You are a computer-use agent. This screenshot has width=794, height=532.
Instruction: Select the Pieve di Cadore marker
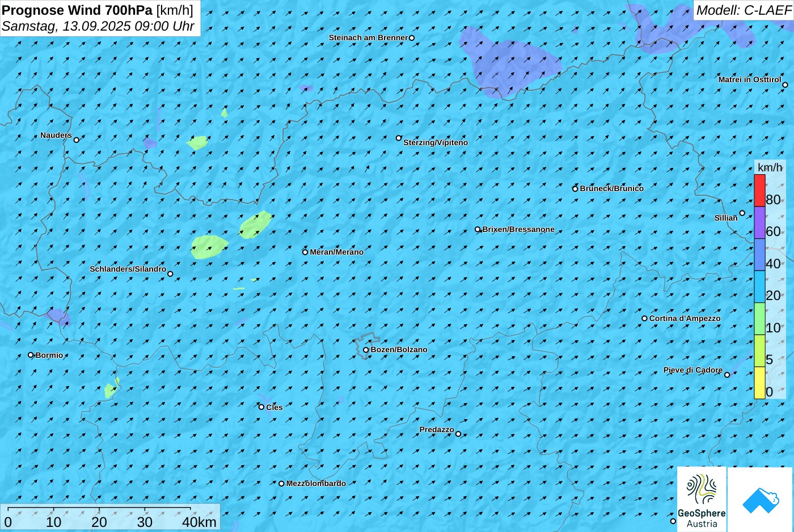727,375
